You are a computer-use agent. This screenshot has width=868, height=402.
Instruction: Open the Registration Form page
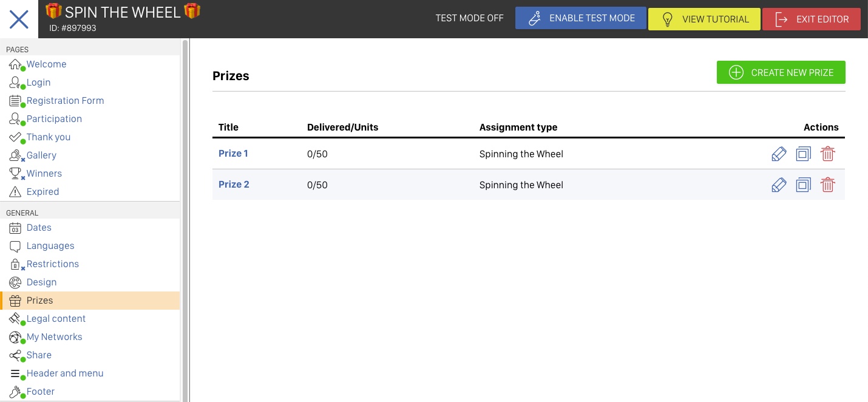[x=65, y=100]
